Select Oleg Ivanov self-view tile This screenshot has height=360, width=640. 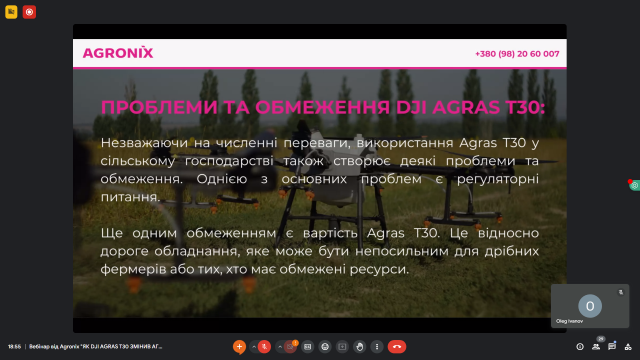click(x=590, y=306)
